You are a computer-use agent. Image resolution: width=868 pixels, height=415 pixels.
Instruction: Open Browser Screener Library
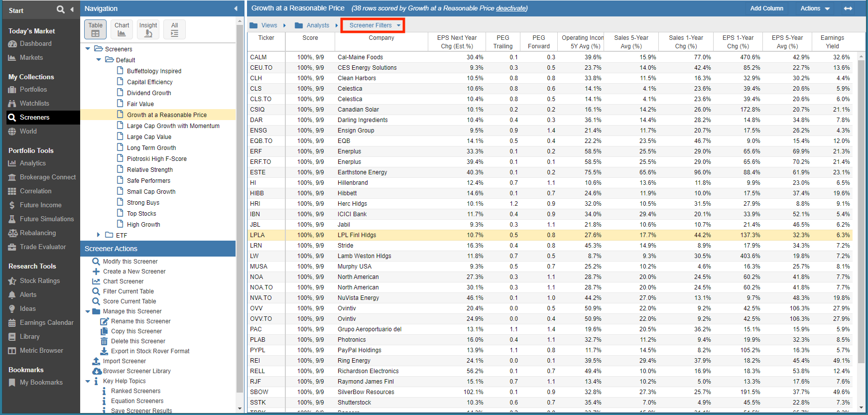[131, 371]
